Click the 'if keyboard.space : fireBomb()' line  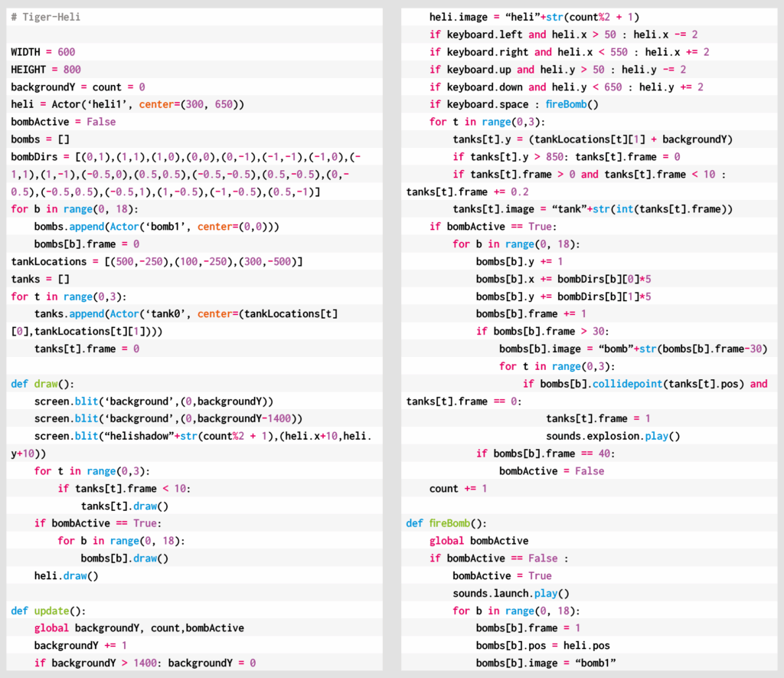[x=514, y=104]
